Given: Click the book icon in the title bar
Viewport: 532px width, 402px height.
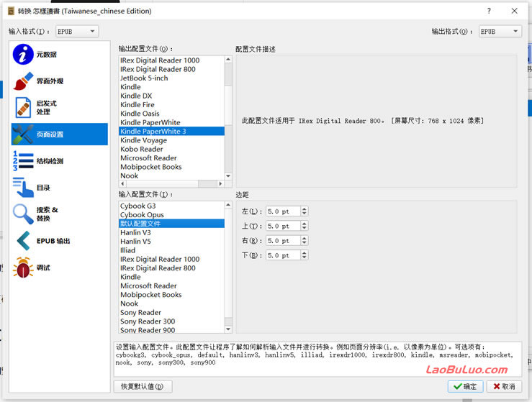Looking at the screenshot, I should click(11, 12).
